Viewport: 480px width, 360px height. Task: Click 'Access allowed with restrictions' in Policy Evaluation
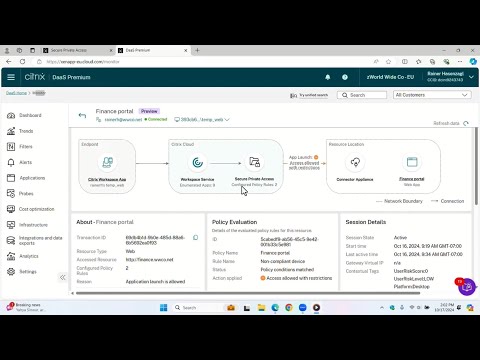pyautogui.click(x=299, y=278)
